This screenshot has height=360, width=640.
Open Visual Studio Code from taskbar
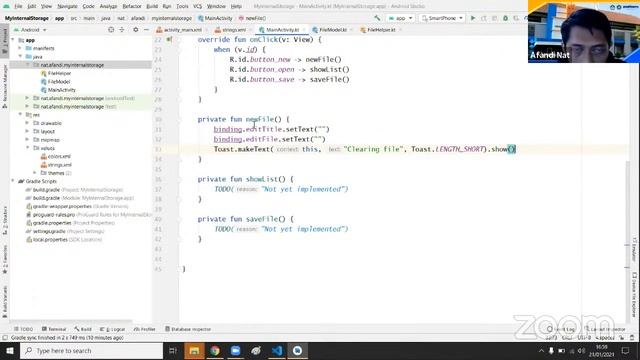pyautogui.click(x=277, y=351)
